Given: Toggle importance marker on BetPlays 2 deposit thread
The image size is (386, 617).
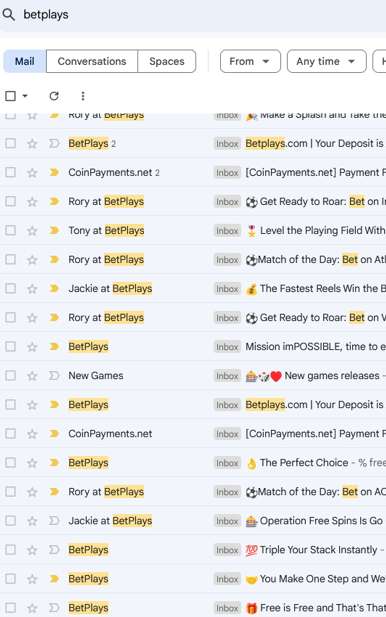Looking at the screenshot, I should click(54, 144).
